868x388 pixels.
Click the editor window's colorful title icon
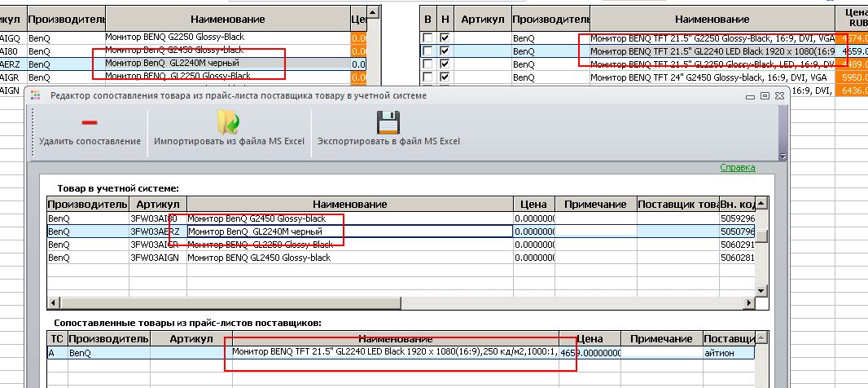pos(36,95)
